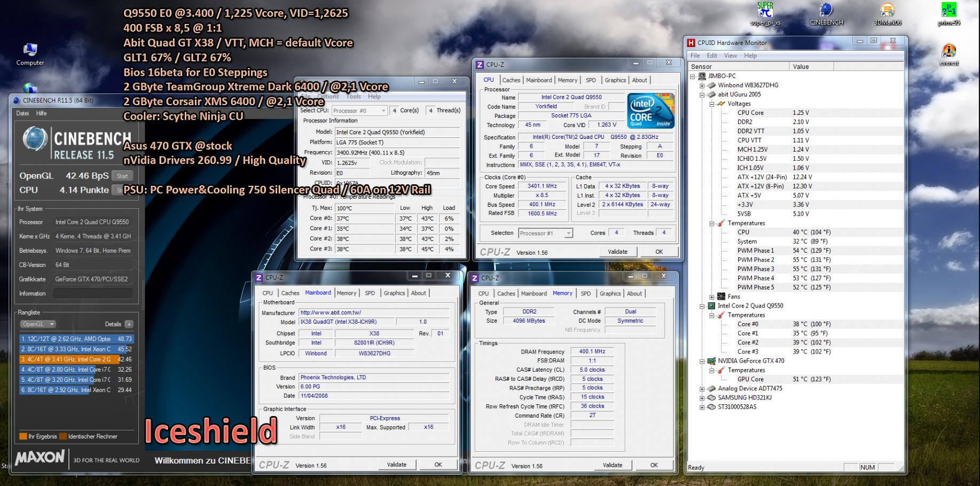The width and height of the screenshot is (980, 486).
Task: Click the orange Ihr Ergebnis legend swatch
Action: click(x=23, y=436)
